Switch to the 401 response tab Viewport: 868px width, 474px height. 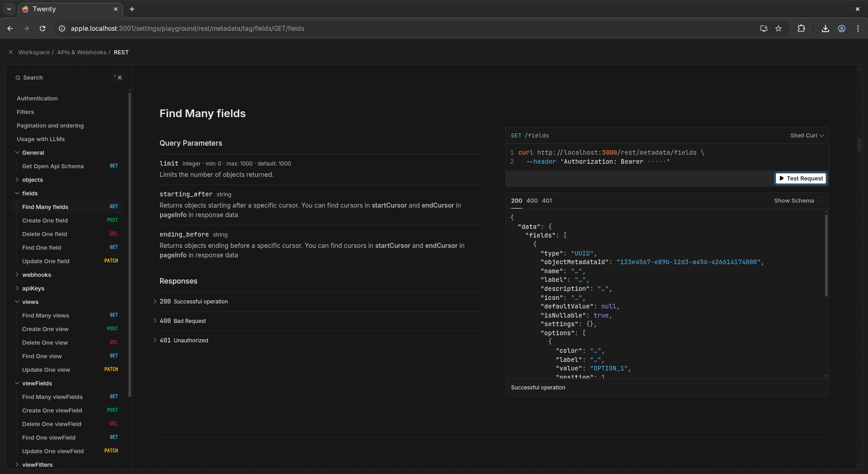tap(547, 201)
